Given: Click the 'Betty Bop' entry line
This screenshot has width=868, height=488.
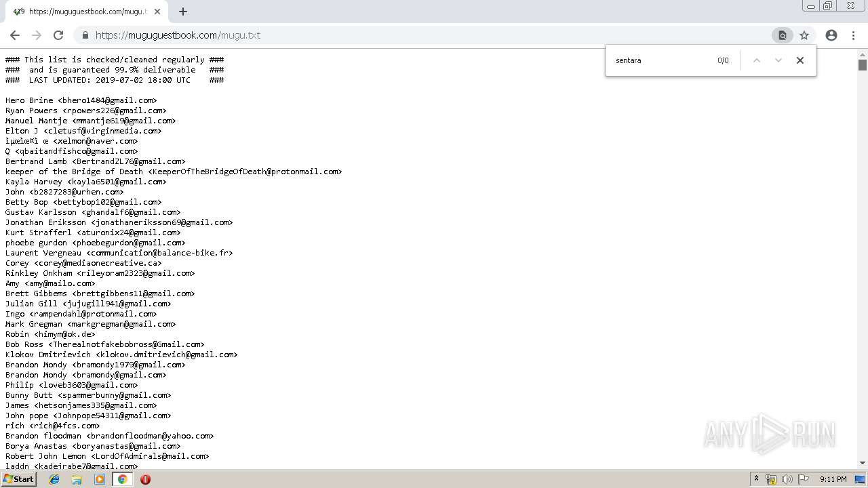Looking at the screenshot, I should point(83,202).
